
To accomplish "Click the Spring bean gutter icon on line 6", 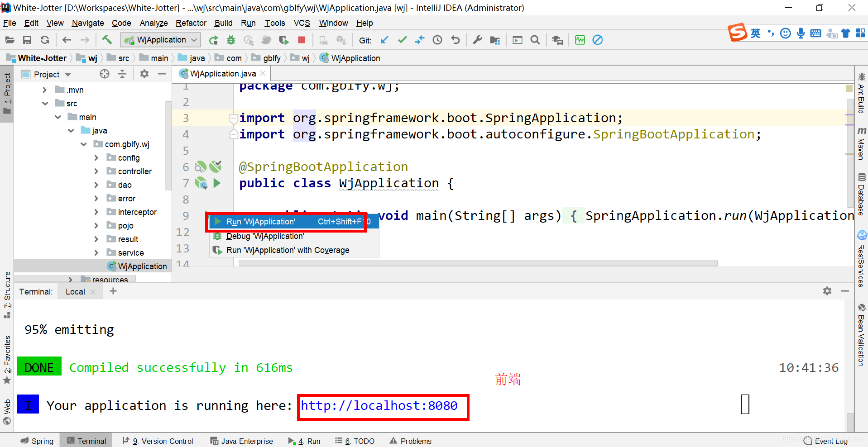I will click(201, 167).
